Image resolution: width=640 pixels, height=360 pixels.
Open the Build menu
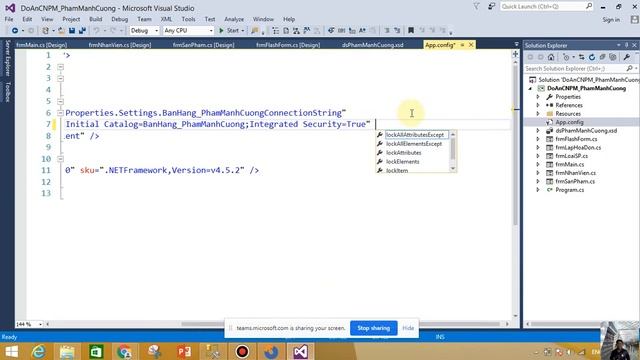point(96,19)
